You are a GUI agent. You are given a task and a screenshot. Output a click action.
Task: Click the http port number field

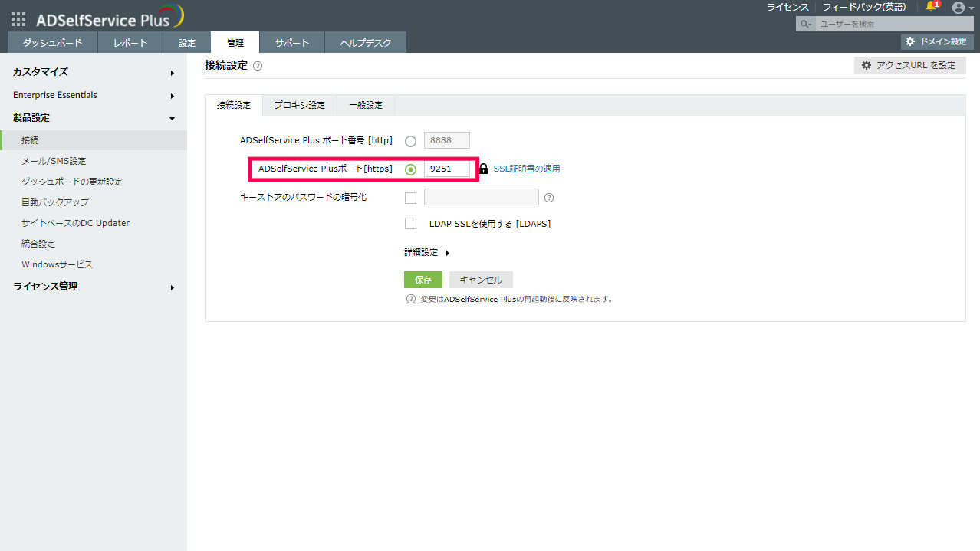[447, 141]
